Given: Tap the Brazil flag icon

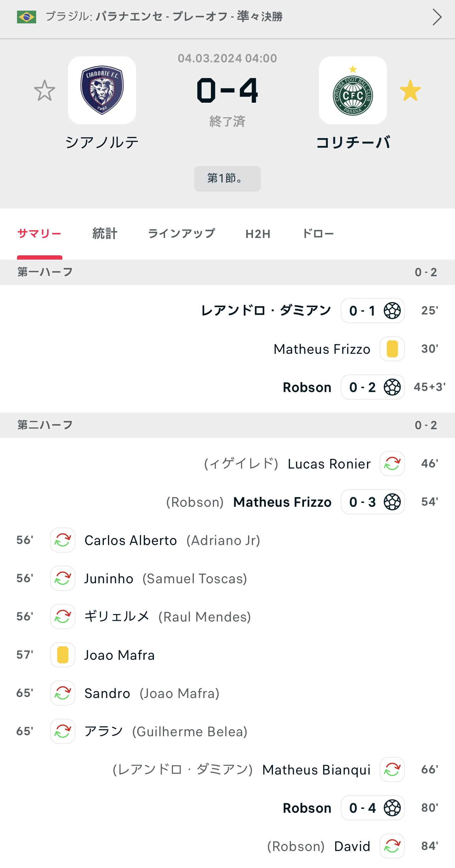Looking at the screenshot, I should pyautogui.click(x=27, y=17).
